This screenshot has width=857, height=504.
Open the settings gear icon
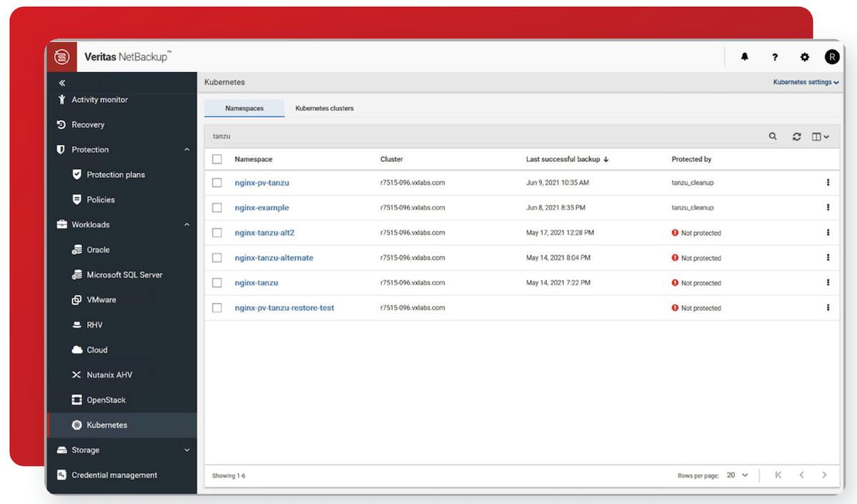(x=805, y=57)
